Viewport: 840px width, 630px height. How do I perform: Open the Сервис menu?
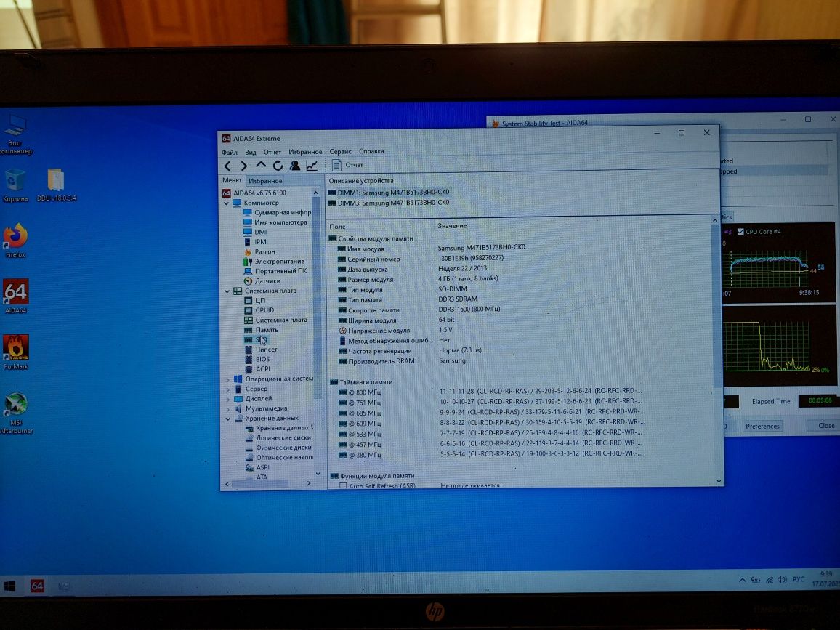click(340, 152)
